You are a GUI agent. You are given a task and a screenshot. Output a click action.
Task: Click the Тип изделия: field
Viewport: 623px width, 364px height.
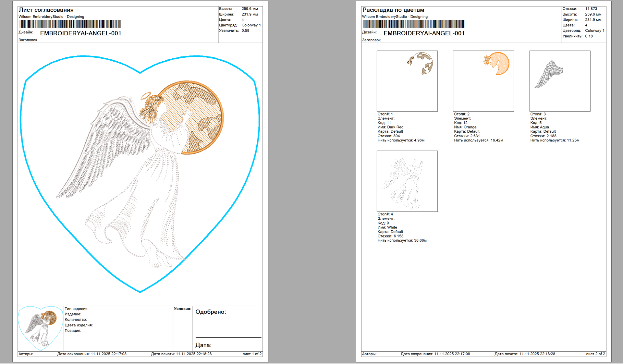[77, 309]
